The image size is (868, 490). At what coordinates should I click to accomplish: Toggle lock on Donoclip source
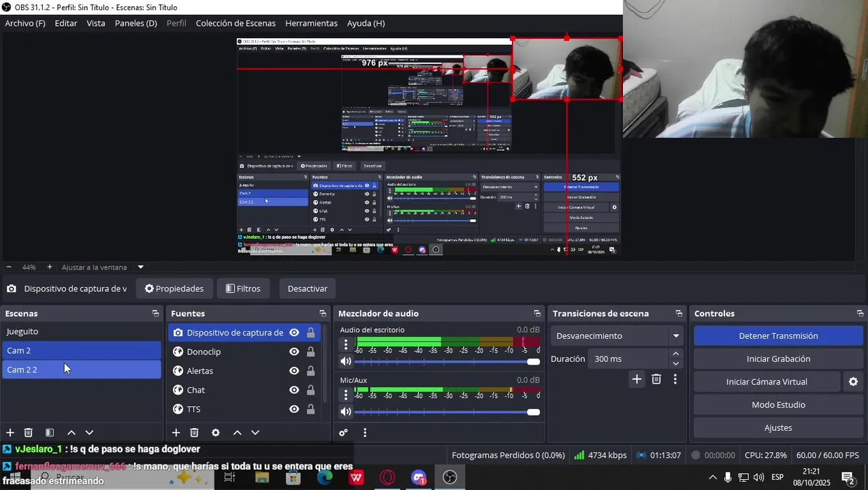311,352
